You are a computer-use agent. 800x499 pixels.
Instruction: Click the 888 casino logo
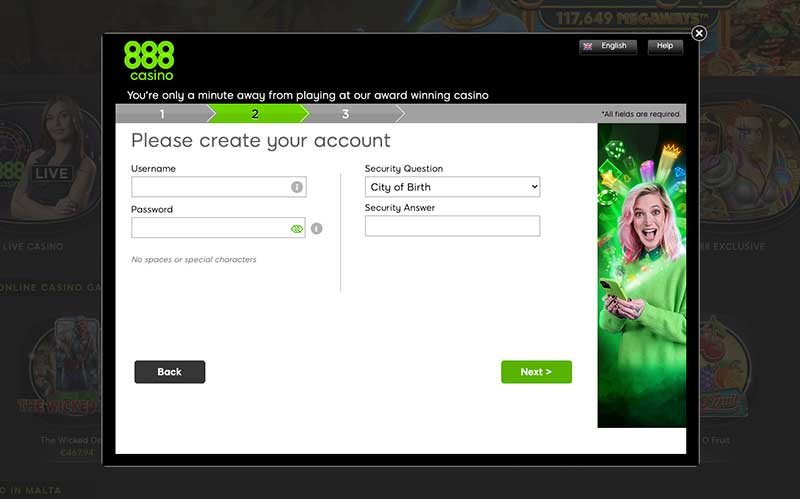coord(149,61)
